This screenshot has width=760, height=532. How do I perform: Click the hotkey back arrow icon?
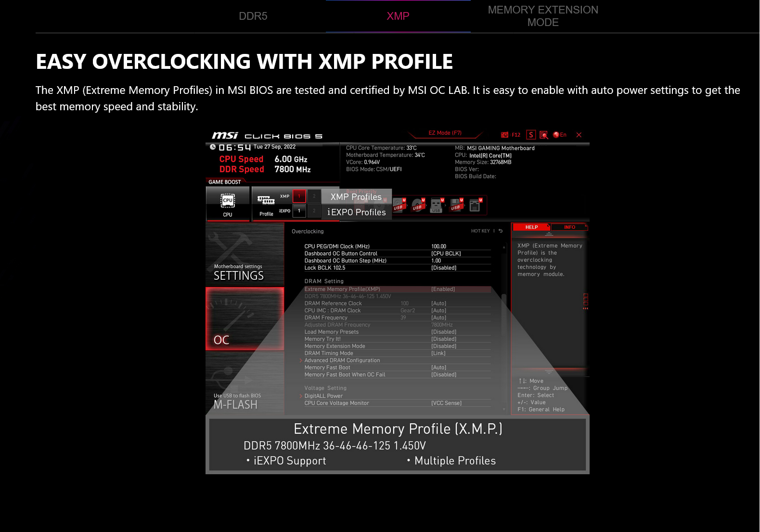[x=501, y=231]
